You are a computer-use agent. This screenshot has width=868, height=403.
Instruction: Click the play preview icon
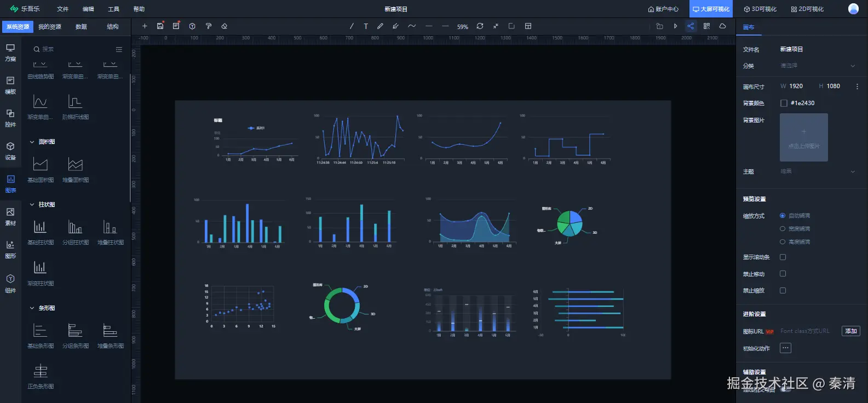click(675, 26)
